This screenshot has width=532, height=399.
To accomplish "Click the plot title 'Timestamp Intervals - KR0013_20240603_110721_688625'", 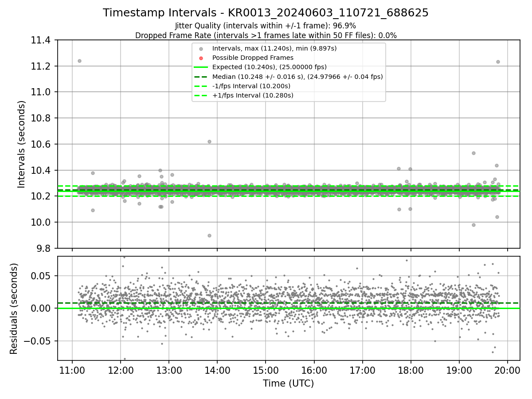I will pyautogui.click(x=266, y=13).
